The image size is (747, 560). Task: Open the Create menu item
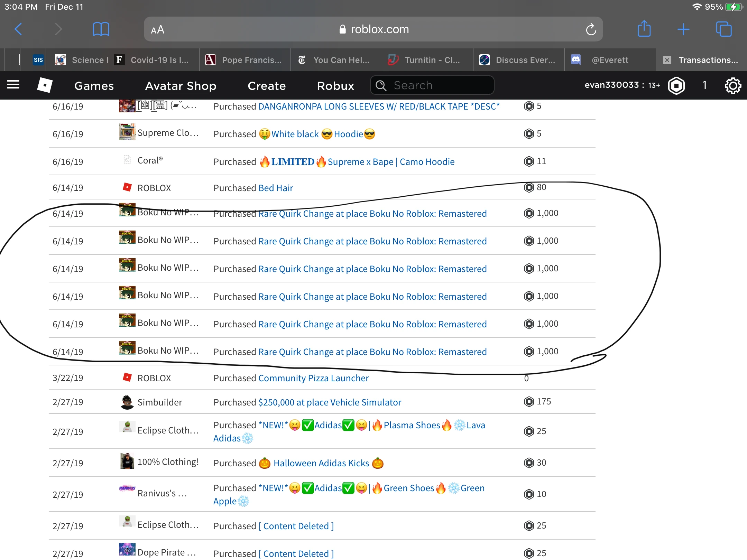267,86
